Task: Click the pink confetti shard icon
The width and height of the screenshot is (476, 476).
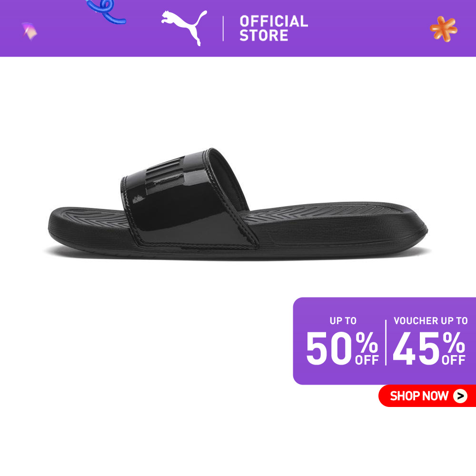Action: pos(30,31)
